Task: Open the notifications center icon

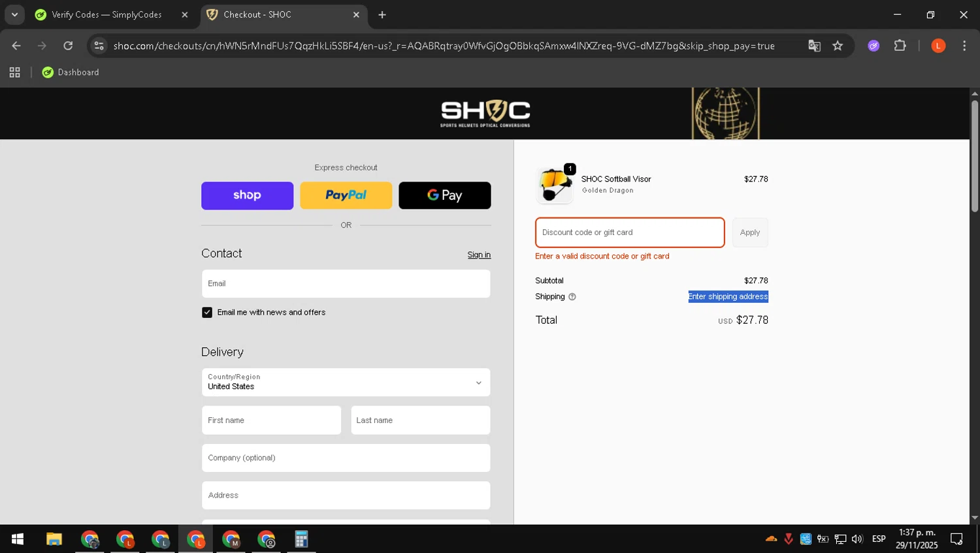Action: coord(957,539)
